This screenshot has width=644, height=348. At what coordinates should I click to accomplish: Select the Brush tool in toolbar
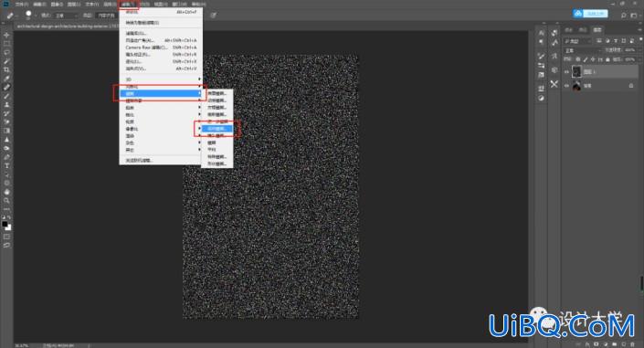[x=6, y=96]
